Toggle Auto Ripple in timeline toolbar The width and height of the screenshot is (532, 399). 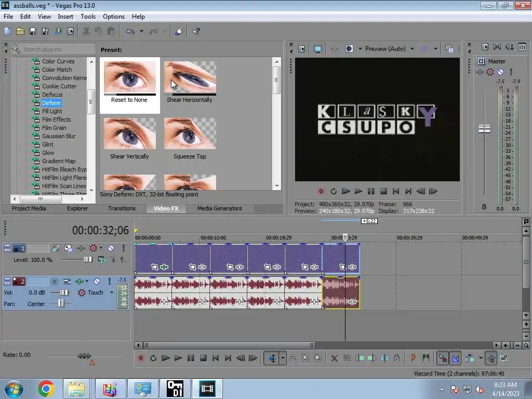coord(470,358)
